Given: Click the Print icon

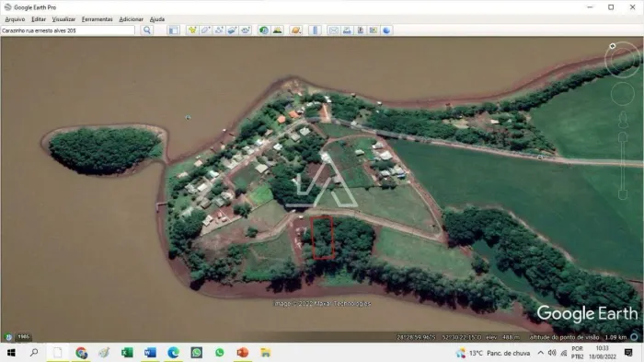Looking at the screenshot, I should pyautogui.click(x=347, y=30).
